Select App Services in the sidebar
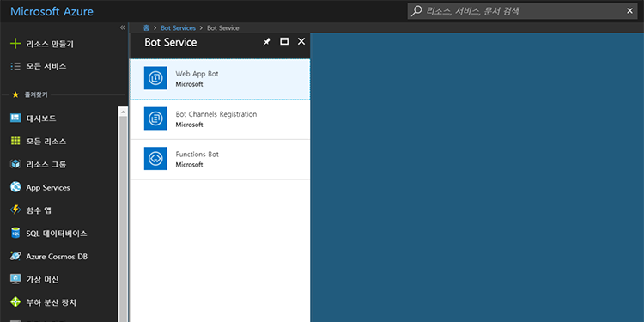 coord(48,188)
